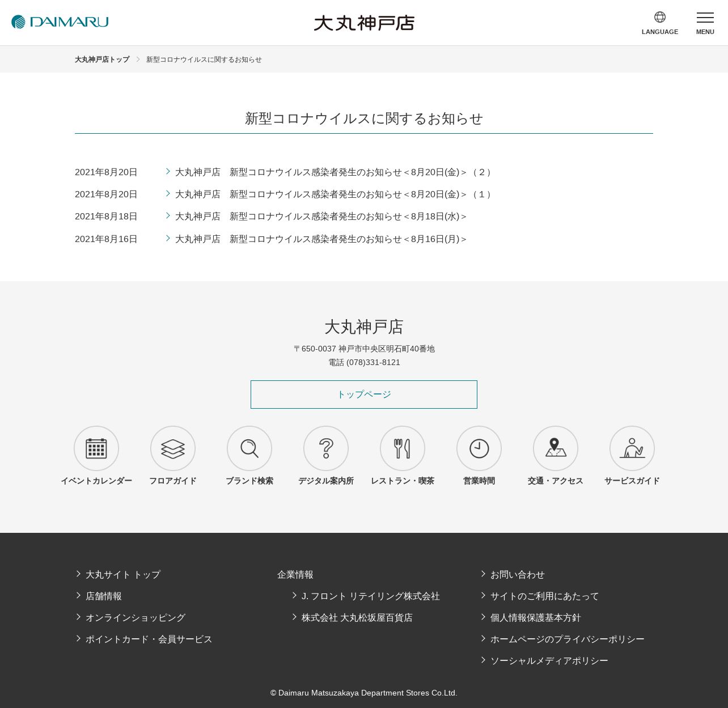Open ポイントカード・会員サービス footer link
The image size is (728, 708).
pyautogui.click(x=149, y=639)
